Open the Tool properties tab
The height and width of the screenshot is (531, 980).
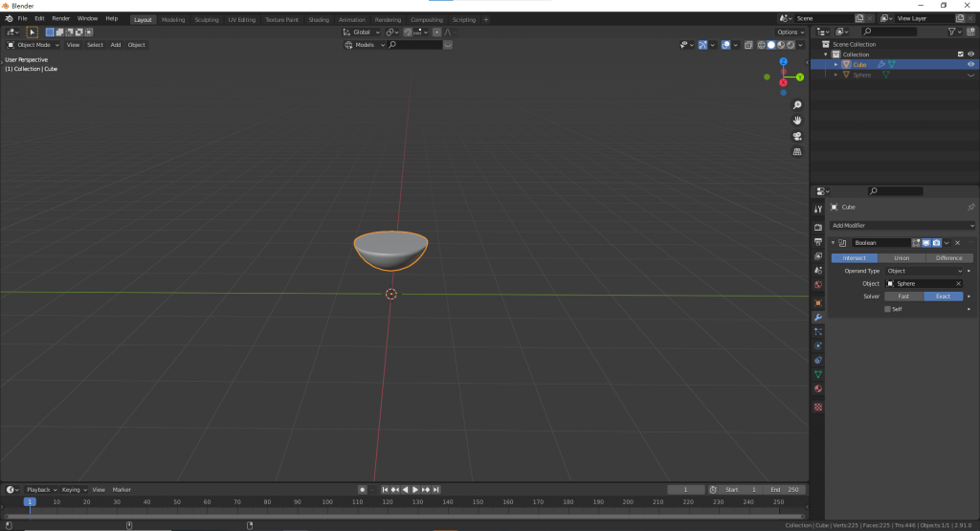click(818, 210)
